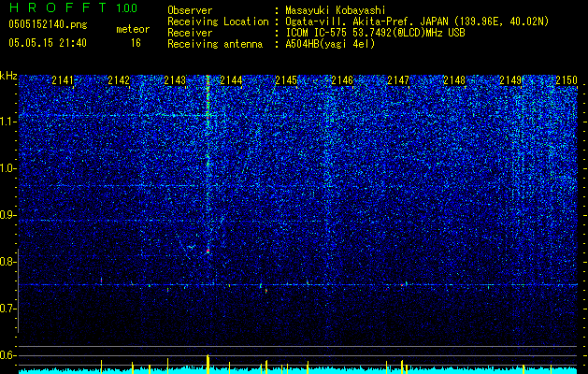Click the 2142 time marker
This screenshot has width=588, height=374.
(119, 80)
